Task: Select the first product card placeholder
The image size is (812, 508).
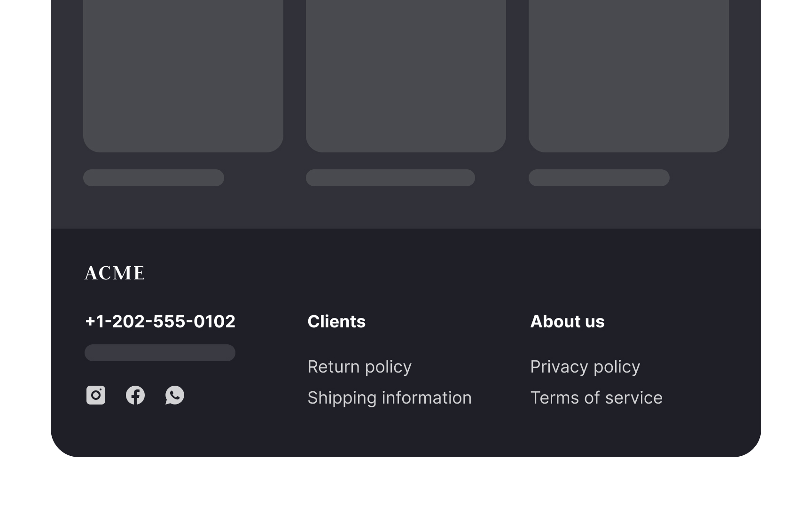Action: pyautogui.click(x=183, y=75)
